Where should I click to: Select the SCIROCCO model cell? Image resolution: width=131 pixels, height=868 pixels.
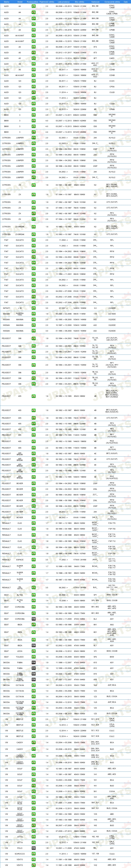point(20,854)
